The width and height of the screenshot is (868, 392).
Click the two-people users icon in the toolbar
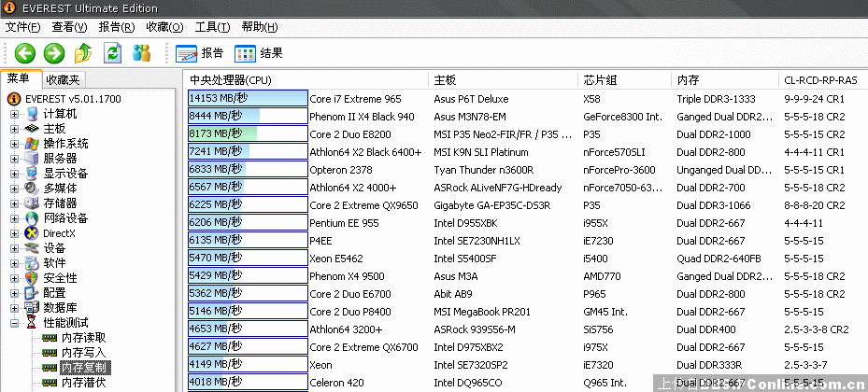click(142, 53)
